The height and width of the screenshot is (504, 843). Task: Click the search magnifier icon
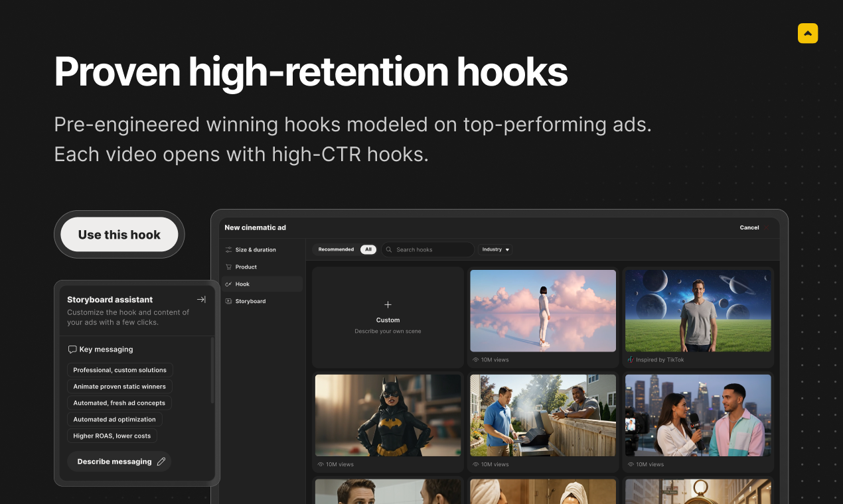[389, 250]
